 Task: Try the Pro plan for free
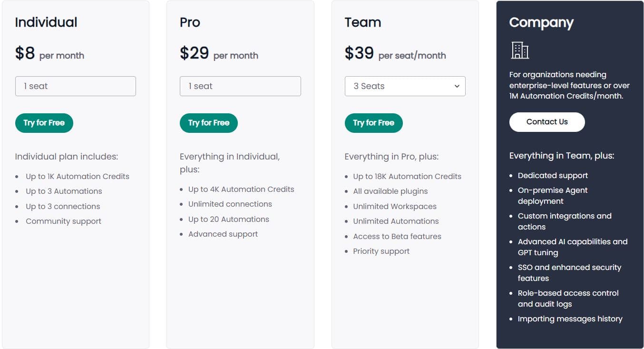208,122
